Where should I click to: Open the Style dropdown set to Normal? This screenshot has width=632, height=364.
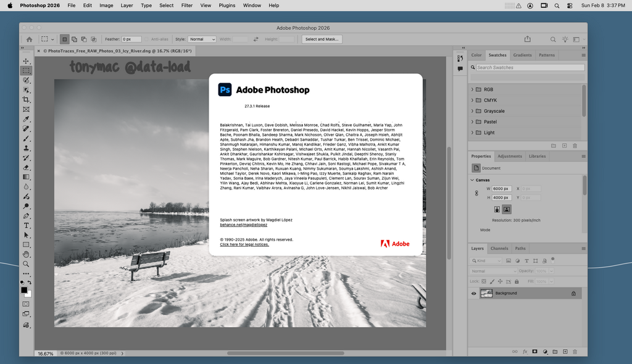coord(202,39)
